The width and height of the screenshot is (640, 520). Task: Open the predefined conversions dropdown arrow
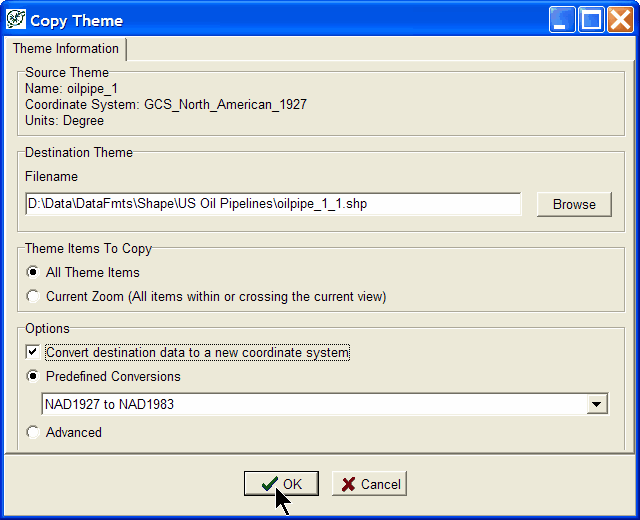[597, 404]
